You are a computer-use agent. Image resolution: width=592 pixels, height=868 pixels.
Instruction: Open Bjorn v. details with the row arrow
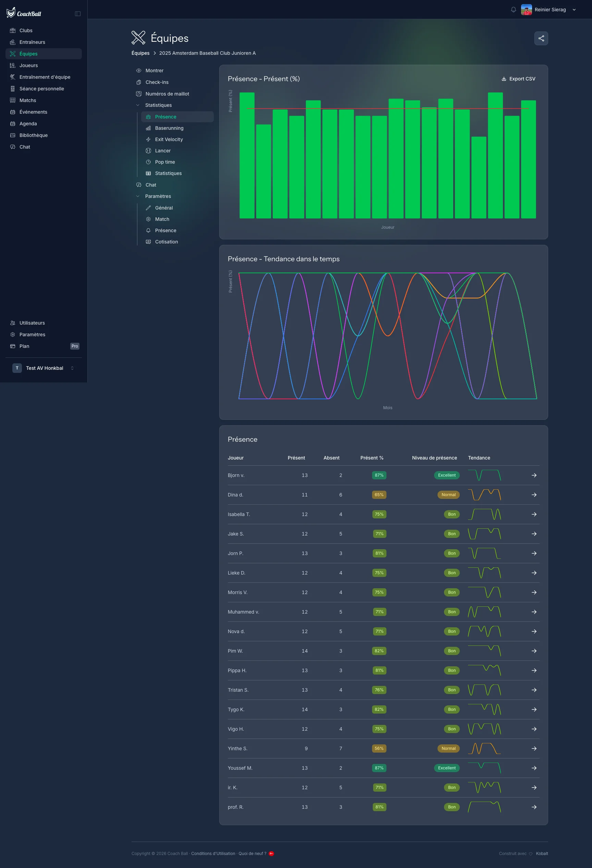534,475
